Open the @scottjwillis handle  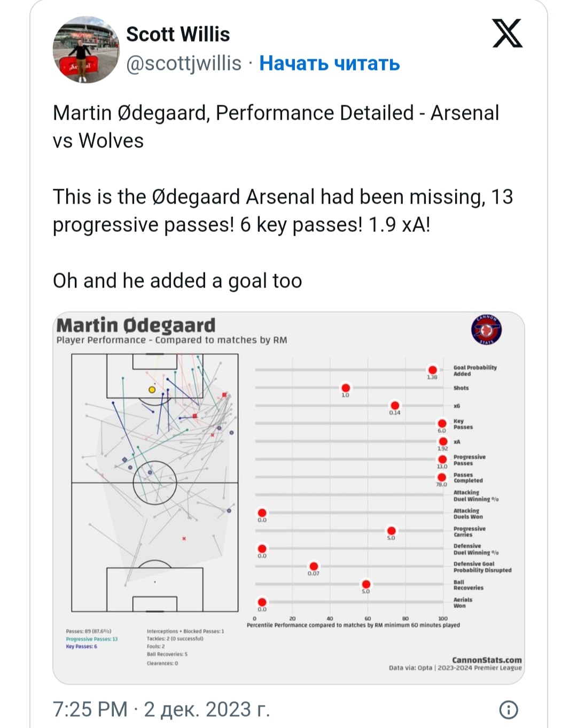184,64
